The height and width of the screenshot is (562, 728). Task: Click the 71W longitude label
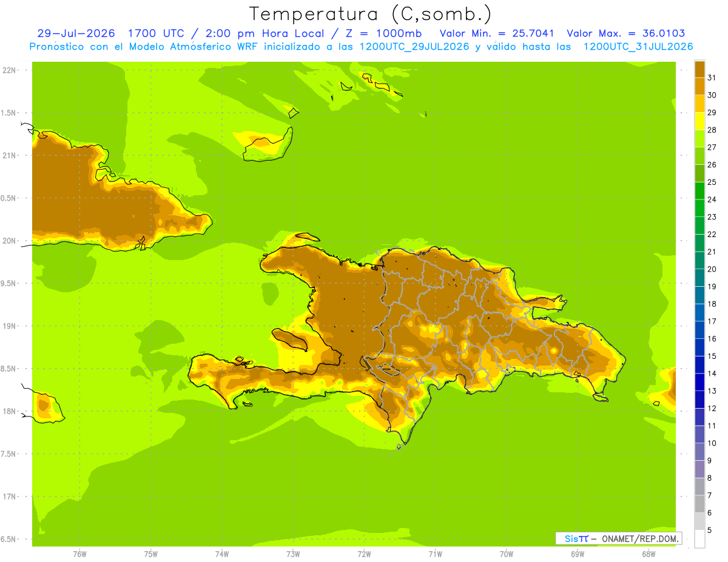point(435,554)
